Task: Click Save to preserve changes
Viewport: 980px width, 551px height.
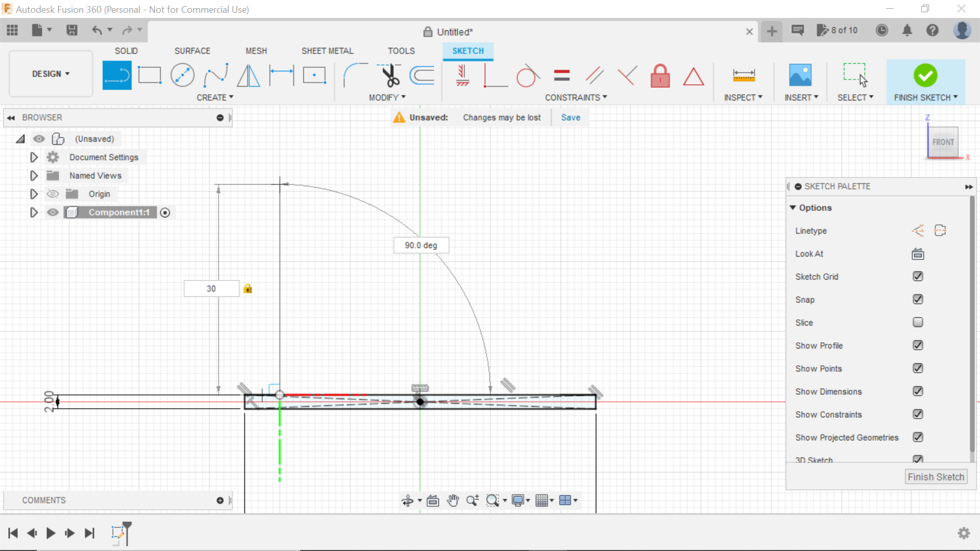Action: 571,117
